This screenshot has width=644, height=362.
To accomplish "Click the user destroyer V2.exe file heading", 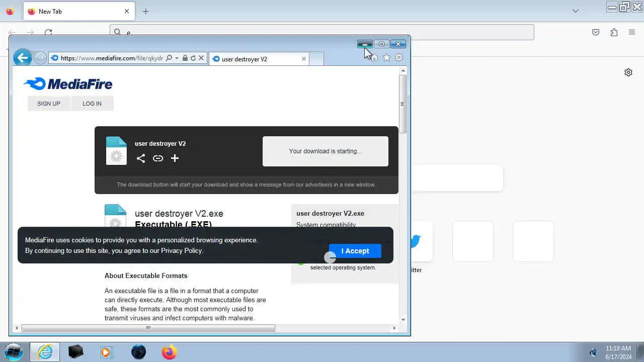I will (x=179, y=214).
